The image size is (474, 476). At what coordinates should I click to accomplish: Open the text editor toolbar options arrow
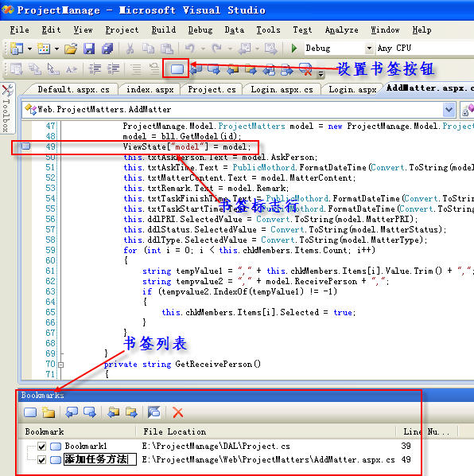[321, 73]
